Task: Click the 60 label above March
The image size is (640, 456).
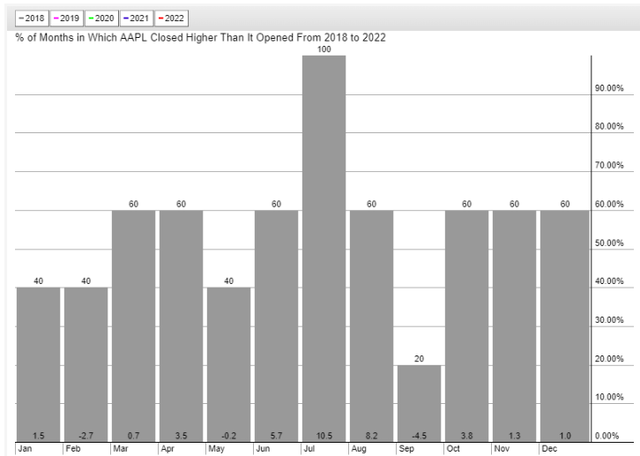Action: [133, 204]
